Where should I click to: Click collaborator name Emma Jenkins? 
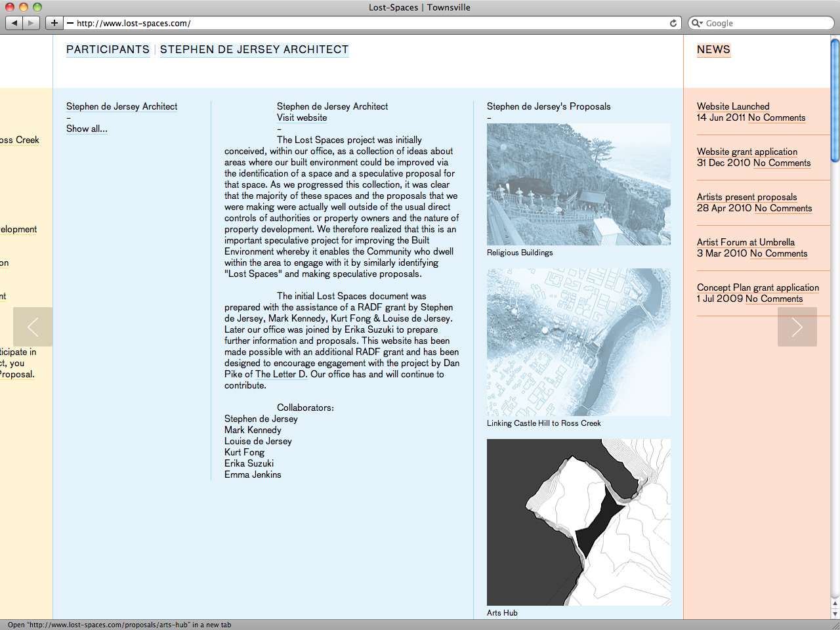(x=253, y=474)
